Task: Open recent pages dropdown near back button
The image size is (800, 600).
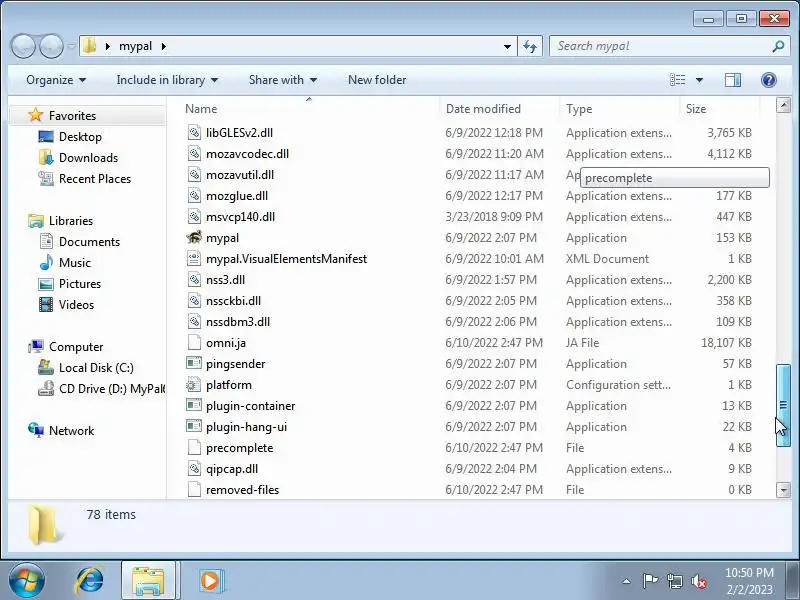Action: coord(71,46)
